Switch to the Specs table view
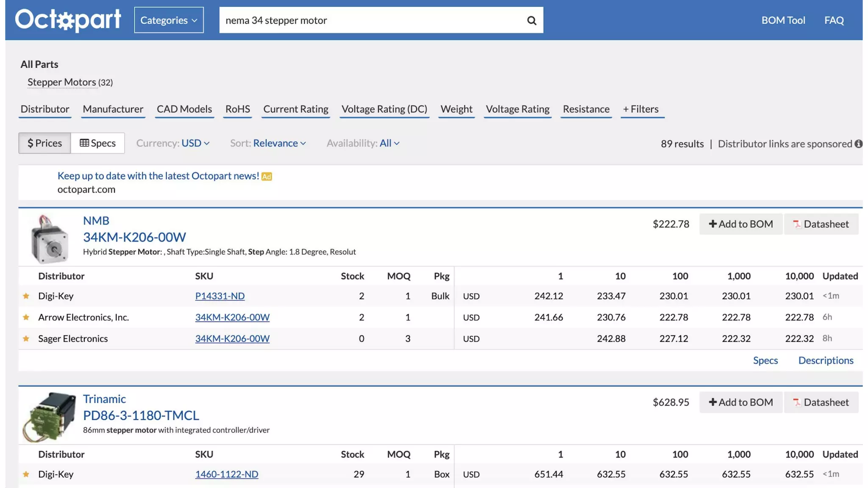This screenshot has height=488, width=868. [97, 143]
